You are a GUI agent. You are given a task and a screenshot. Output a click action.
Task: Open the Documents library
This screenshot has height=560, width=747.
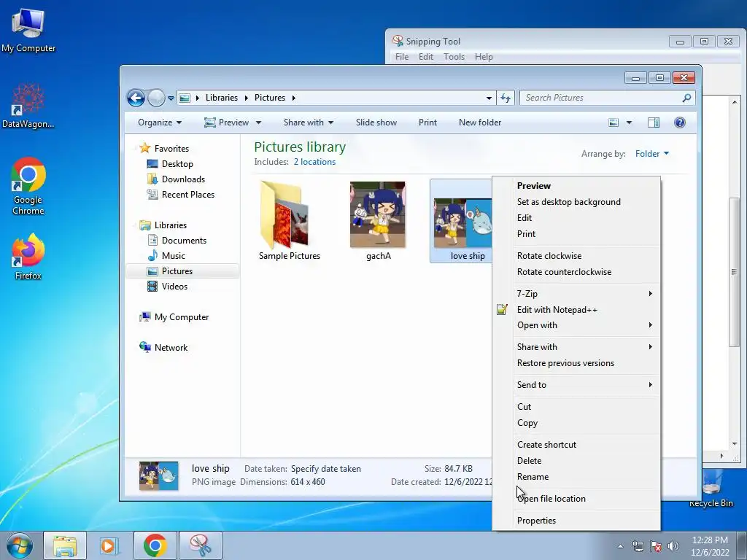pos(184,241)
